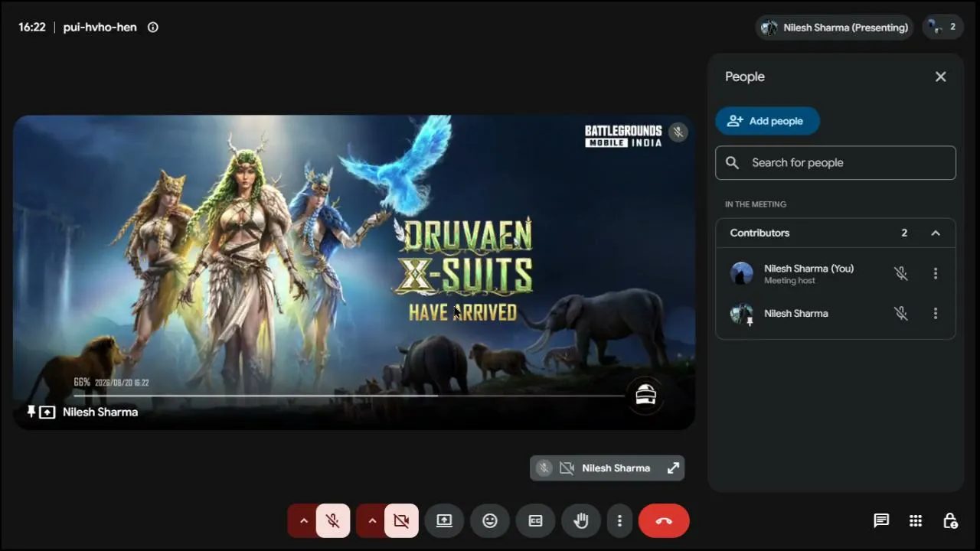Click Nilesh Sharma name on presentation tile
Image resolution: width=980 pixels, height=551 pixels.
100,412
